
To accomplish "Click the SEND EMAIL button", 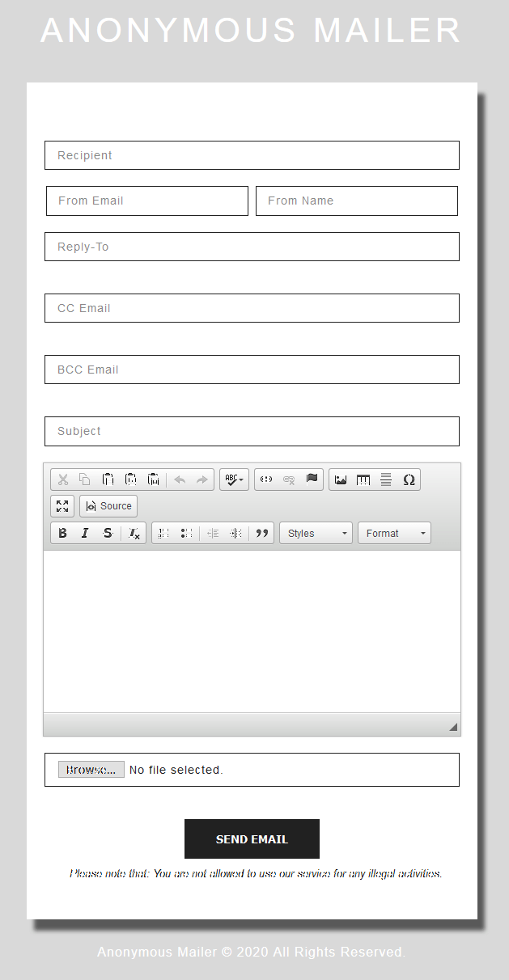I will point(252,839).
